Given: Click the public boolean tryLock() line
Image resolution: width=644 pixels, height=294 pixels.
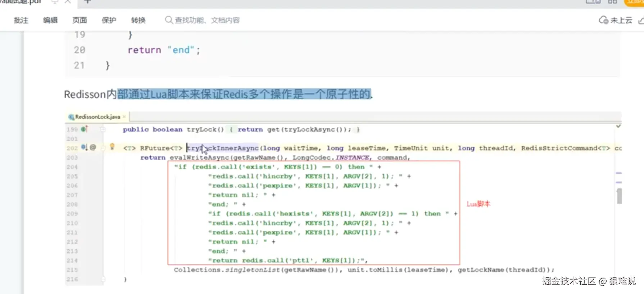Looking at the screenshot, I should click(241, 129).
